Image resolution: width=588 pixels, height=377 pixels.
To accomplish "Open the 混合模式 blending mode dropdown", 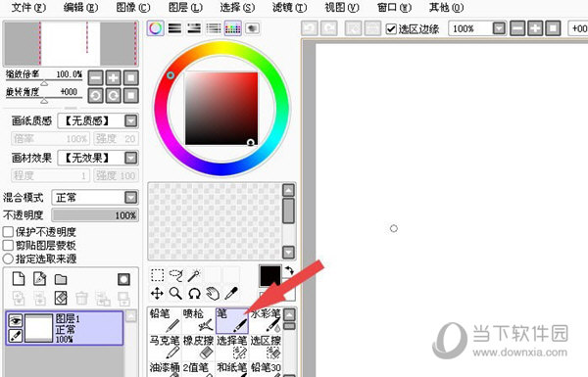I will [131, 198].
